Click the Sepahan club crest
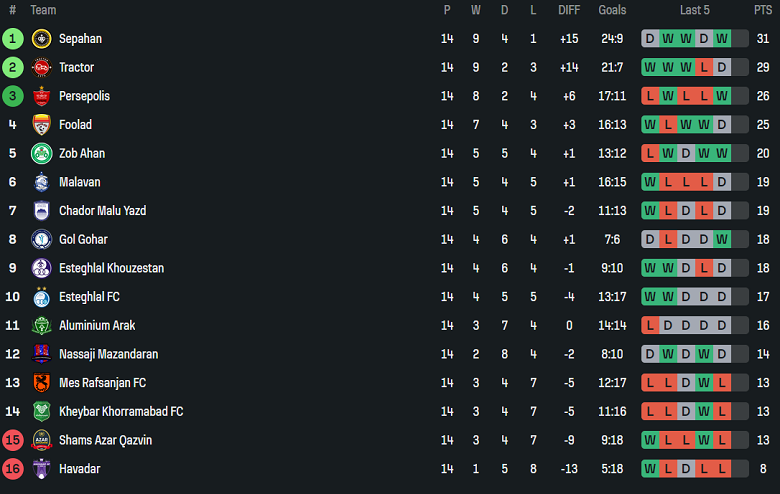 point(41,39)
